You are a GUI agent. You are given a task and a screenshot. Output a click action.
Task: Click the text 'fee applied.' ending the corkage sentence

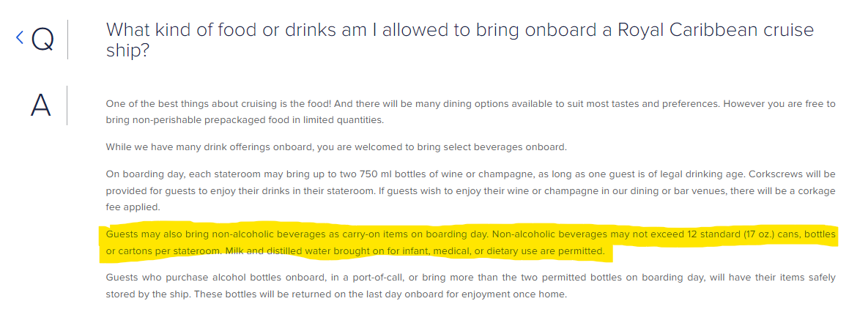point(133,208)
